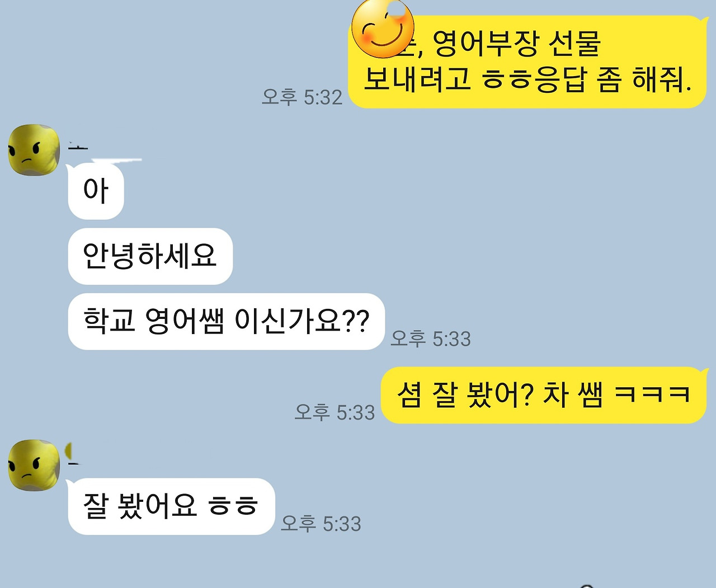Tap the yellow '셤 잘 봤어? 차 쌤' bubble
This screenshot has height=588, width=716.
coord(544,395)
